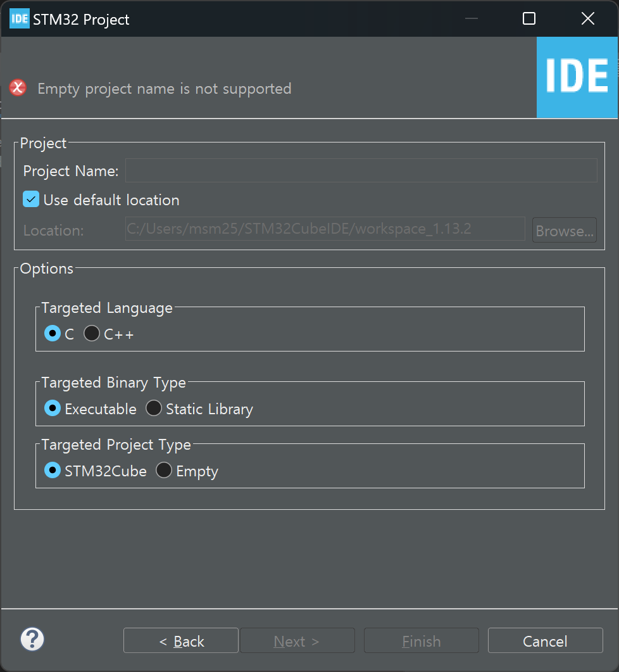Choose Static Library binary type
Image resolution: width=619 pixels, height=672 pixels.
tap(153, 409)
